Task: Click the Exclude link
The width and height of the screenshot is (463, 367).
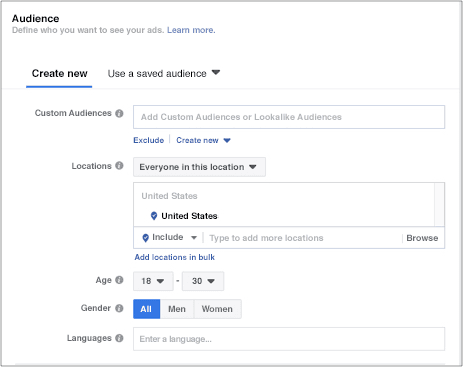Action: (149, 140)
